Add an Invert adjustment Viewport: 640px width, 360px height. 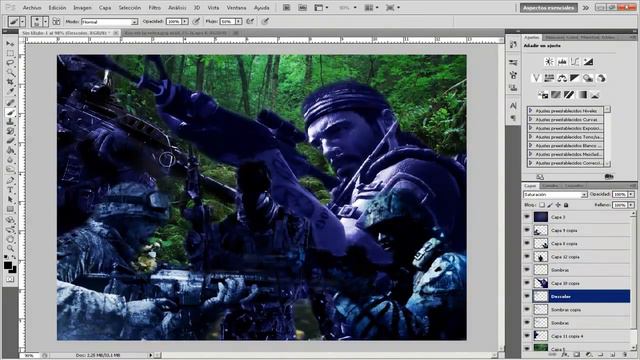543,95
